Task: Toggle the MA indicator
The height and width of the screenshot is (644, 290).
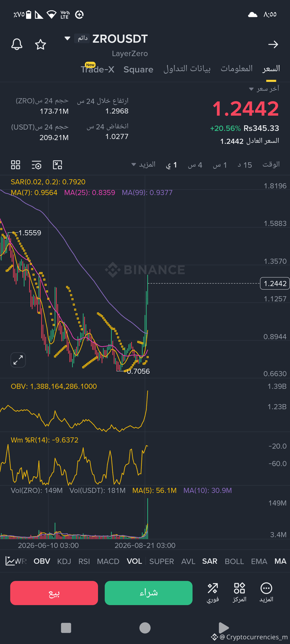Action: [280, 561]
